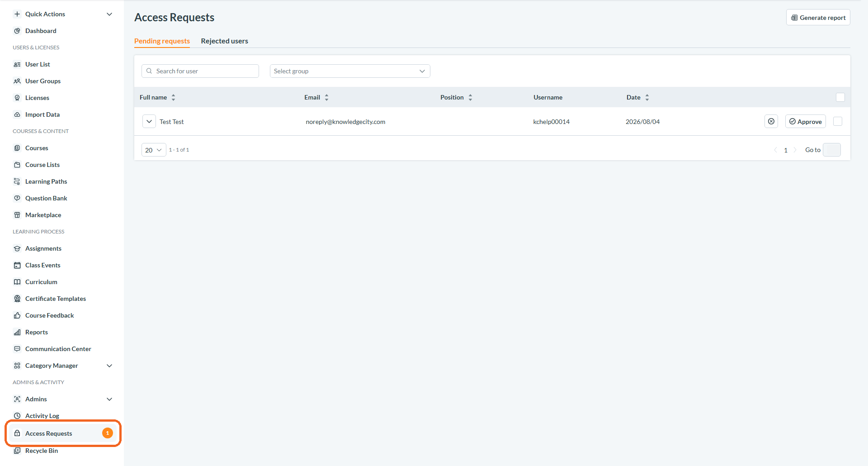The height and width of the screenshot is (466, 868).
Task: Click the Username column header
Action: pos(548,97)
